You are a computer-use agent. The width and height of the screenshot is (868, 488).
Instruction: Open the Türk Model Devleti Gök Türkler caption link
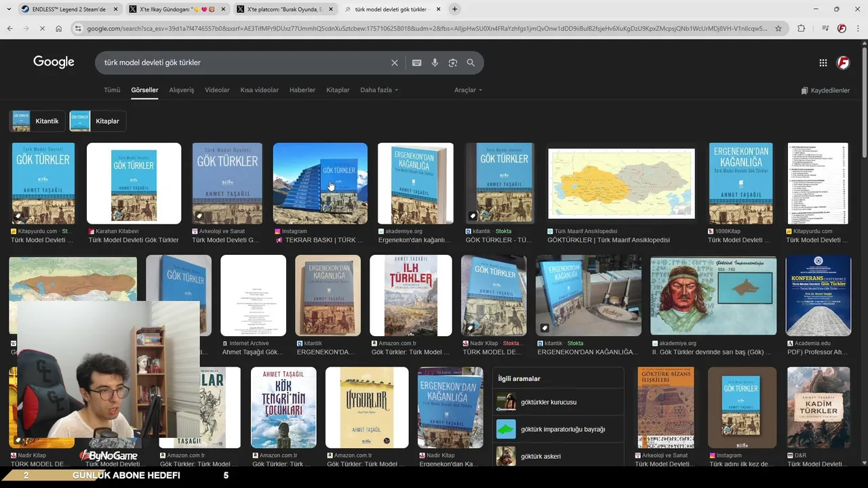(134, 240)
